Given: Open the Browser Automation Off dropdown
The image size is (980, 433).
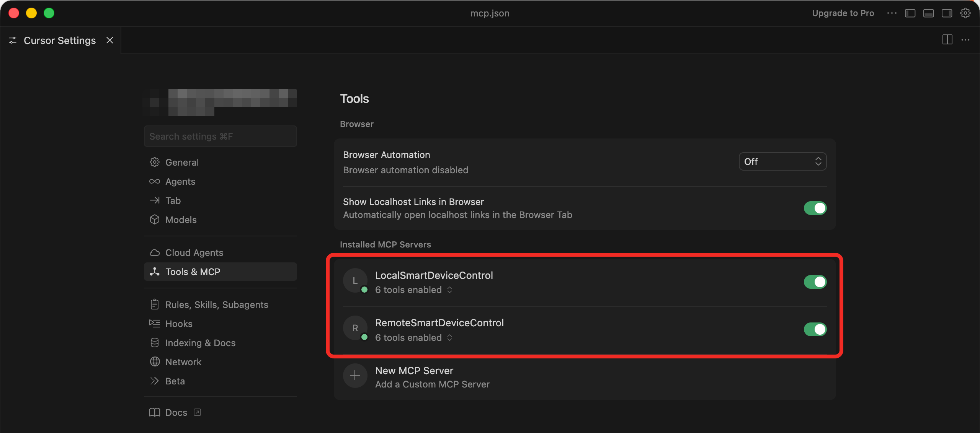Looking at the screenshot, I should click(x=782, y=161).
